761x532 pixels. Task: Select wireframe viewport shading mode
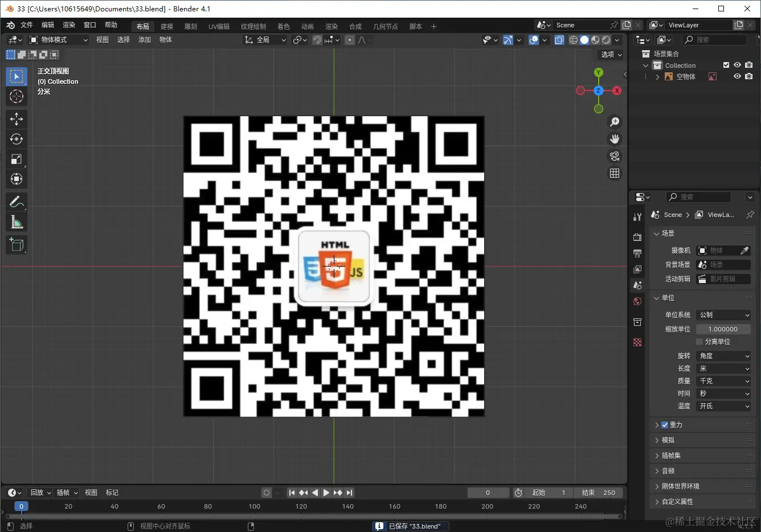(x=574, y=40)
